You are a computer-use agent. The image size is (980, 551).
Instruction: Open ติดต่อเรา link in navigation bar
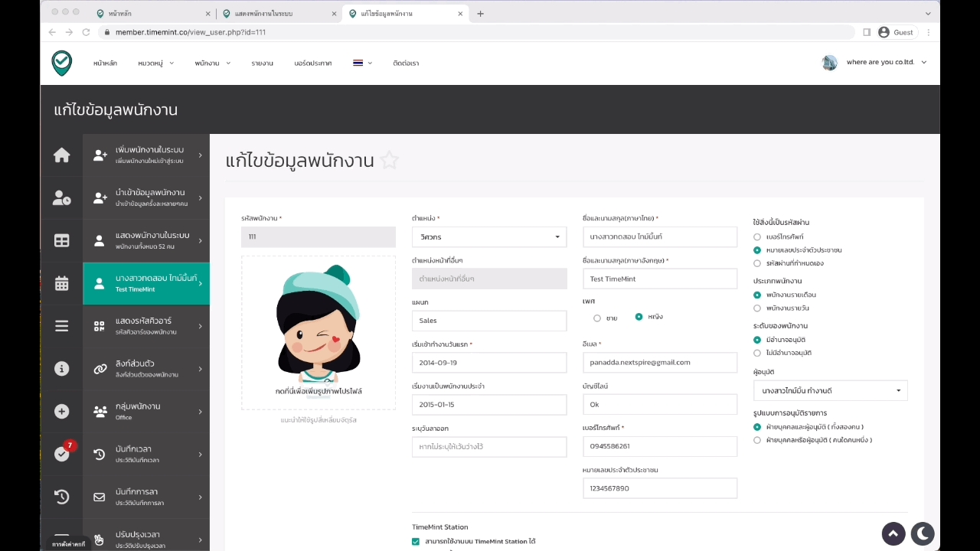click(x=406, y=63)
